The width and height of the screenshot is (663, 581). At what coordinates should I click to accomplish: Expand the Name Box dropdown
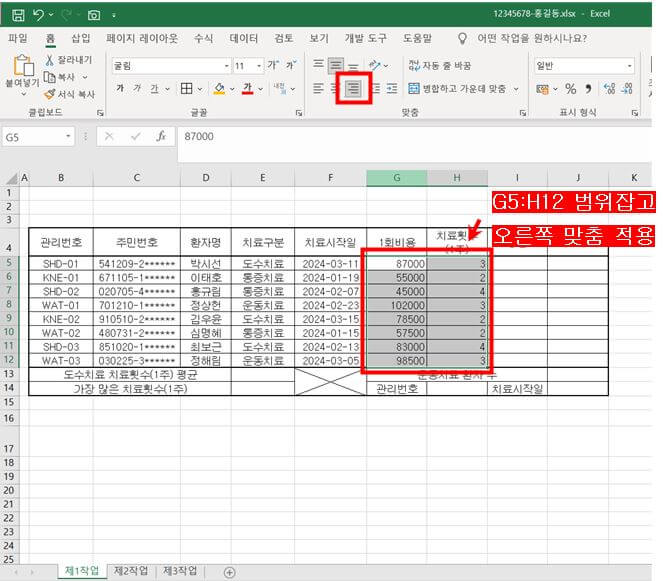click(x=68, y=136)
